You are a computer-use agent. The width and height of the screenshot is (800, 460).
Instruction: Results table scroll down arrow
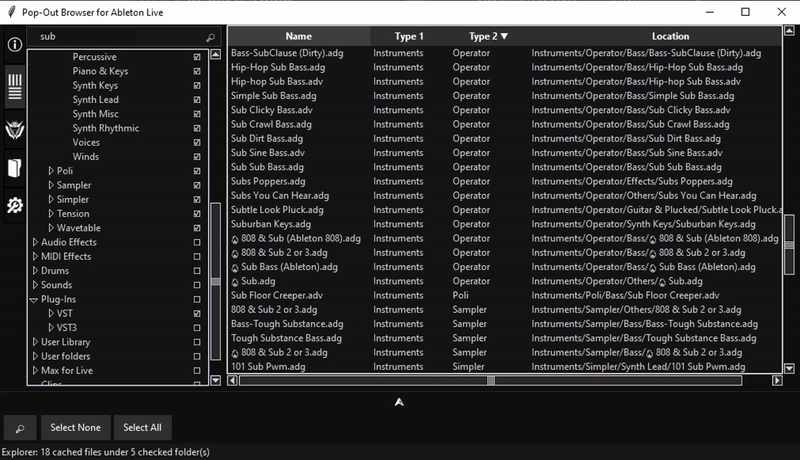click(x=789, y=368)
